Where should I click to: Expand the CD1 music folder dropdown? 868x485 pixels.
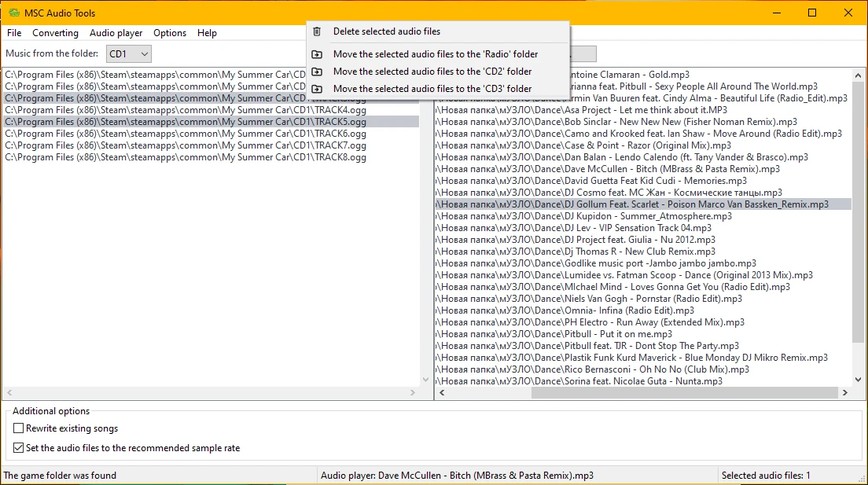click(128, 53)
